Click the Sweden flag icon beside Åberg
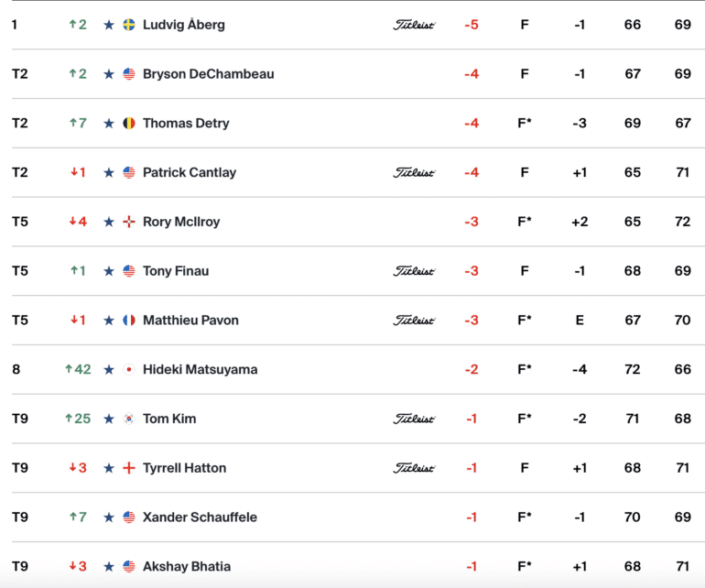This screenshot has width=705, height=588. coord(129,25)
